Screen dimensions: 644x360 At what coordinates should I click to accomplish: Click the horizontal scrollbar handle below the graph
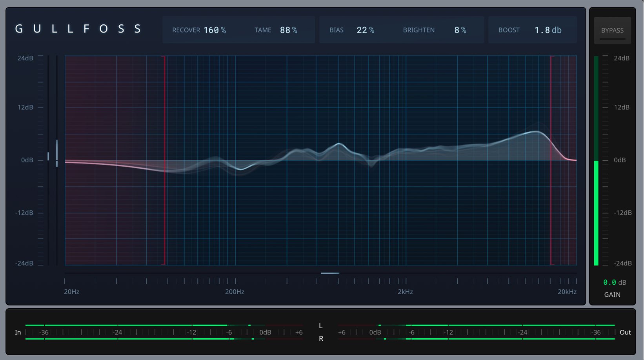click(x=330, y=273)
